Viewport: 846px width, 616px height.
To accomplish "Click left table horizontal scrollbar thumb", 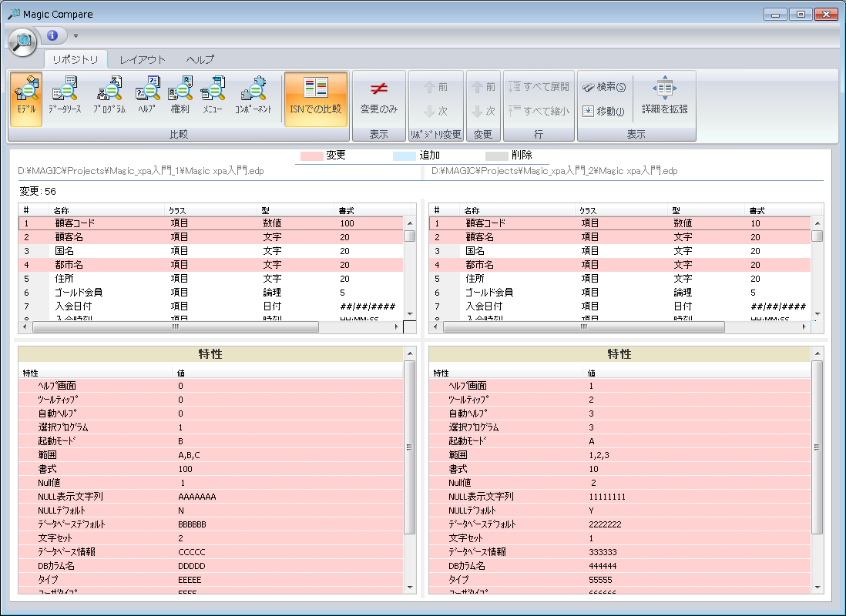I will (176, 327).
